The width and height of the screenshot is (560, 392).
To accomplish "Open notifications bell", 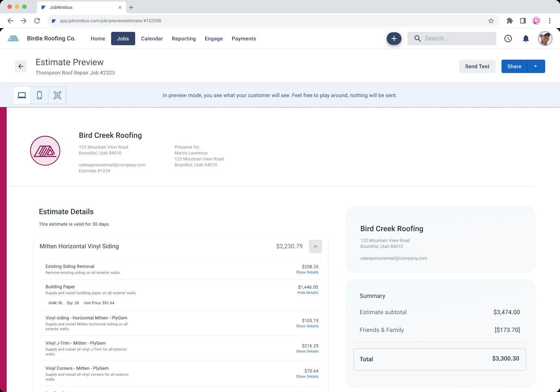I will pyautogui.click(x=526, y=39).
